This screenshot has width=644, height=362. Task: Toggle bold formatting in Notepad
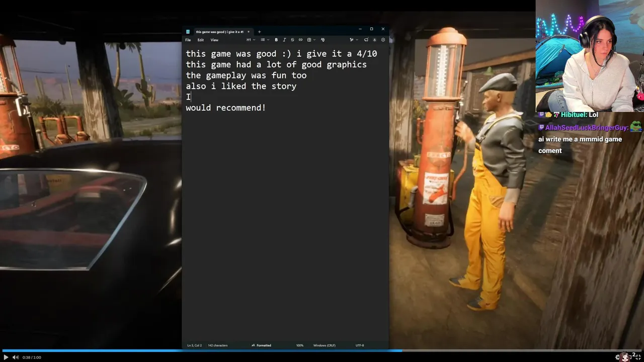[x=276, y=40]
